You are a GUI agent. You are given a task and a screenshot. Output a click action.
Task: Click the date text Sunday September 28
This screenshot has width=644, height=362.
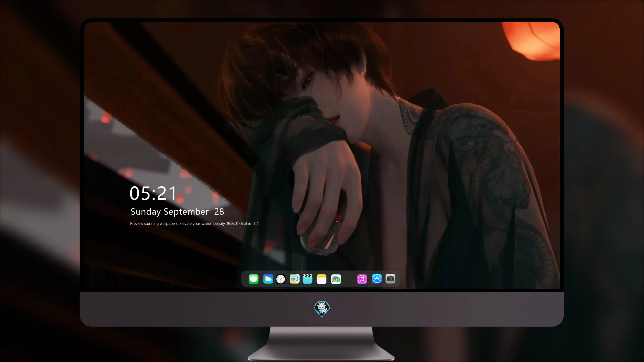point(177,212)
